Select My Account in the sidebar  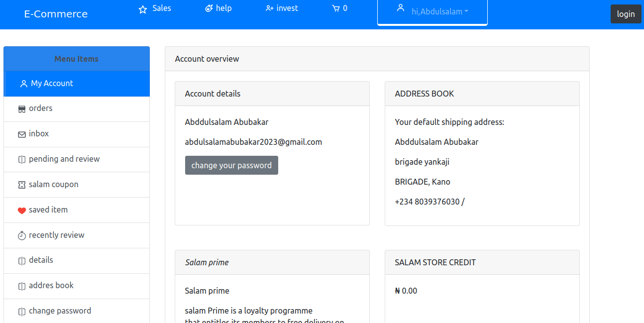coord(77,84)
